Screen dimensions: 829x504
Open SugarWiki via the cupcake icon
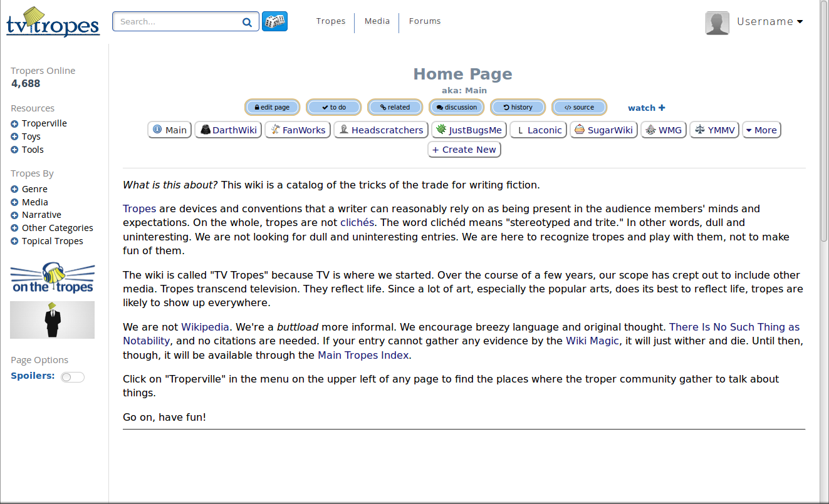click(580, 130)
